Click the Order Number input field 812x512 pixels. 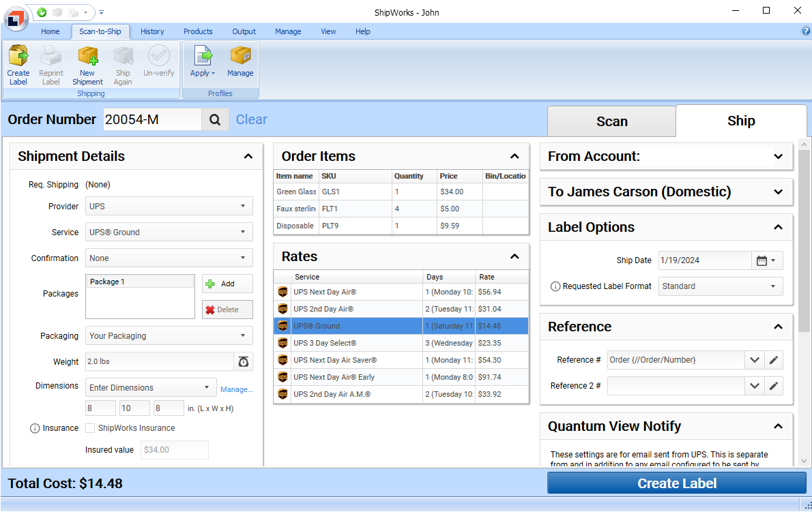coord(152,120)
